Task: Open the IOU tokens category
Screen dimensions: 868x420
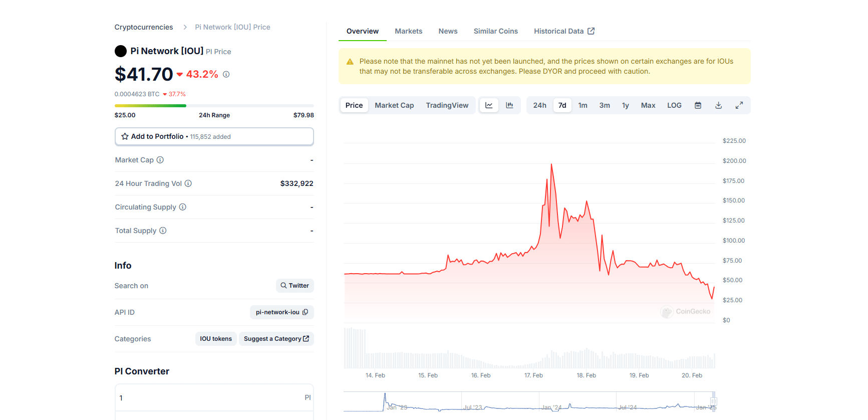Action: click(216, 339)
